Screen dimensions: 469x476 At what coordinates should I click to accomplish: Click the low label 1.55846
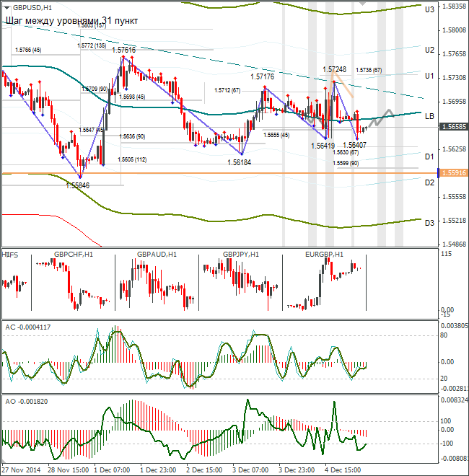point(78,185)
